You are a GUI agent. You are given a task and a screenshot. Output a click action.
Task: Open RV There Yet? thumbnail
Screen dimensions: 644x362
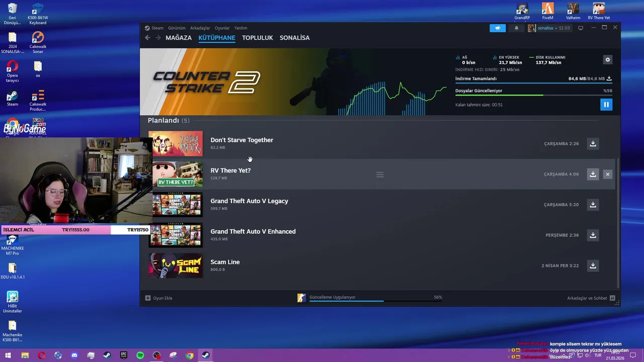(x=178, y=174)
